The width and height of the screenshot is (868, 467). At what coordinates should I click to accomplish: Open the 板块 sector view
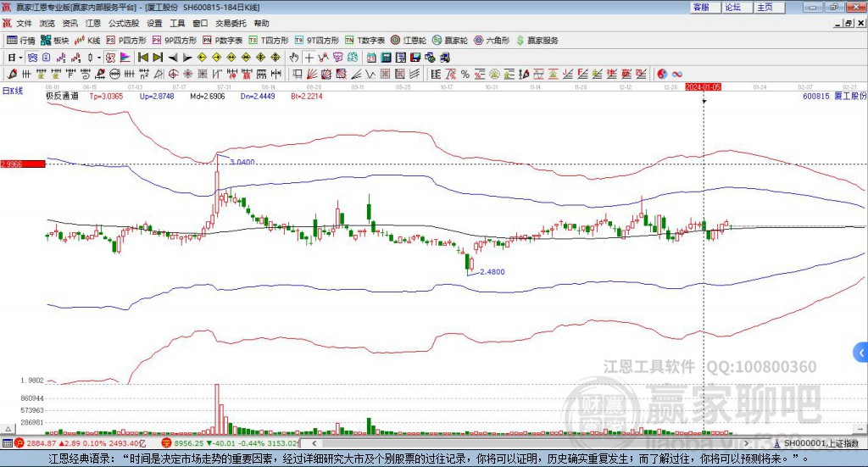54,41
